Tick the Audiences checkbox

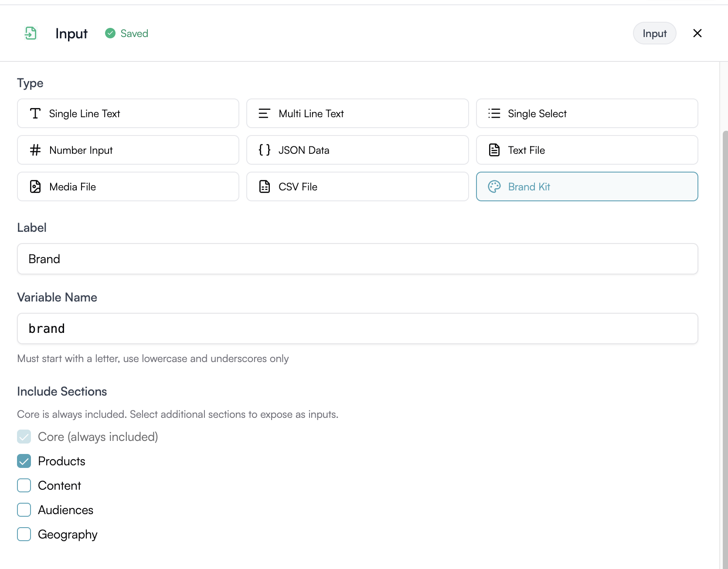(24, 510)
